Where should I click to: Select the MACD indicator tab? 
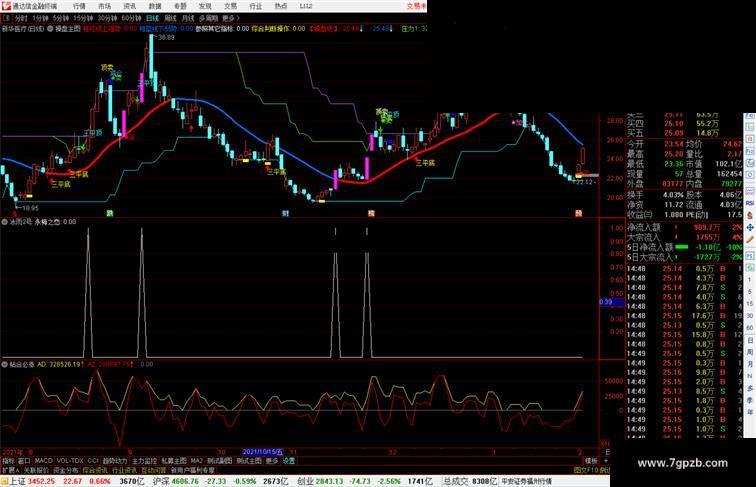(43, 461)
